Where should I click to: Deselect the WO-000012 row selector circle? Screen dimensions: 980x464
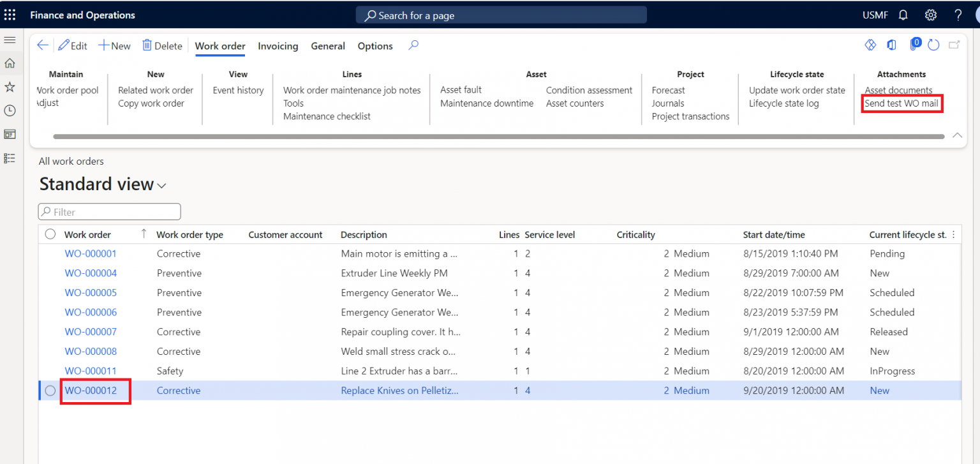[x=50, y=390]
